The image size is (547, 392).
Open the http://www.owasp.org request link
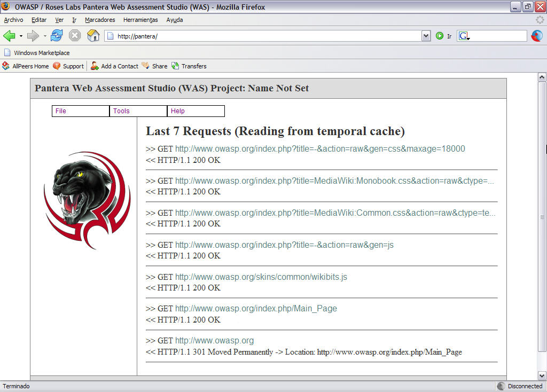tap(215, 341)
